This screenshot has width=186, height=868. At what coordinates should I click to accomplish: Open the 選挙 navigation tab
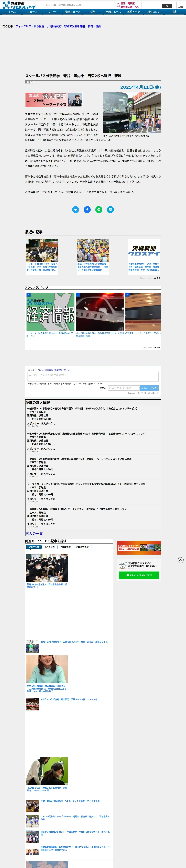[x=93, y=12]
